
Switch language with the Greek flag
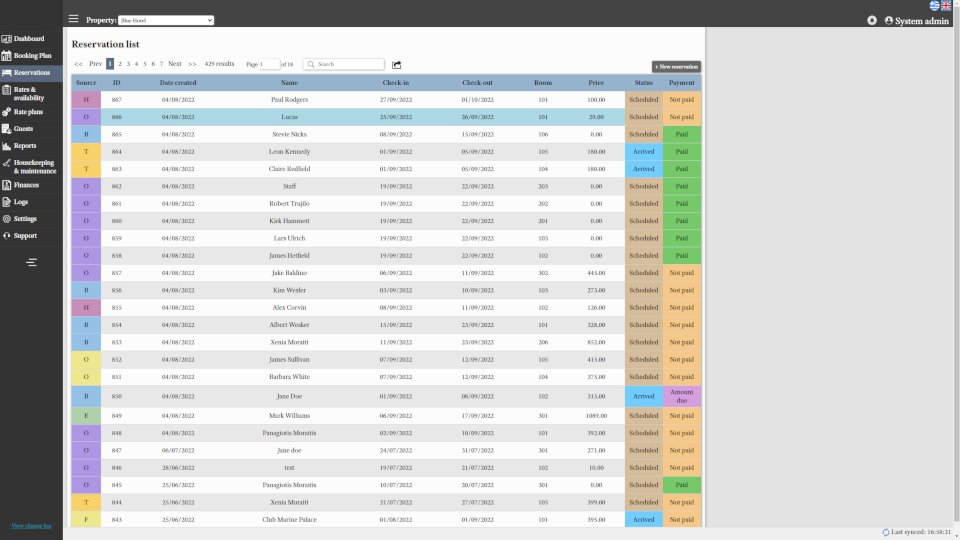934,5
